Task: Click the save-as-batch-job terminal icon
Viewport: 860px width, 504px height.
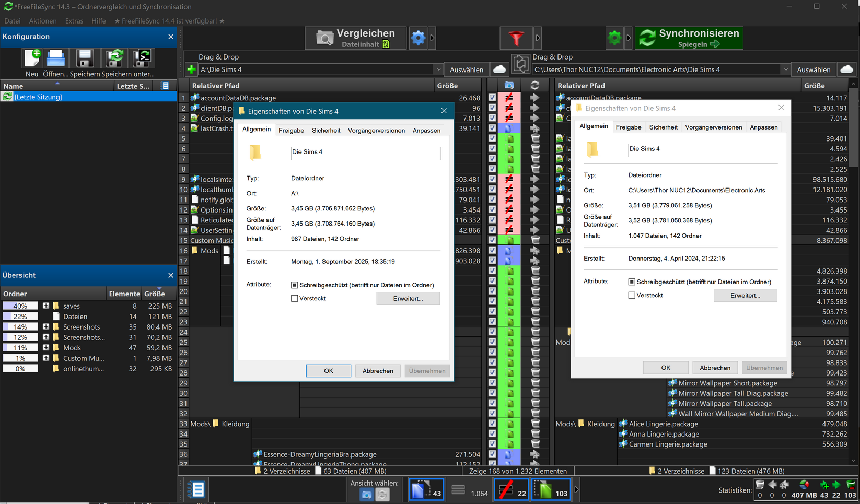Action: (142, 58)
